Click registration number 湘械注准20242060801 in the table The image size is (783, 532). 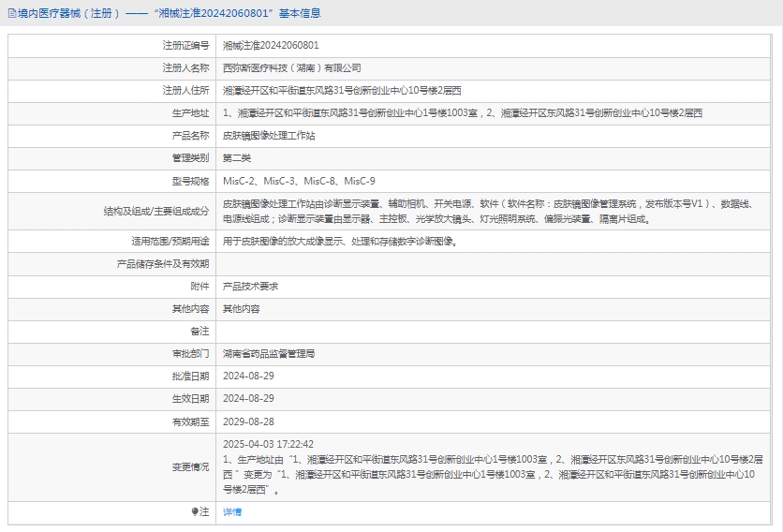271,45
